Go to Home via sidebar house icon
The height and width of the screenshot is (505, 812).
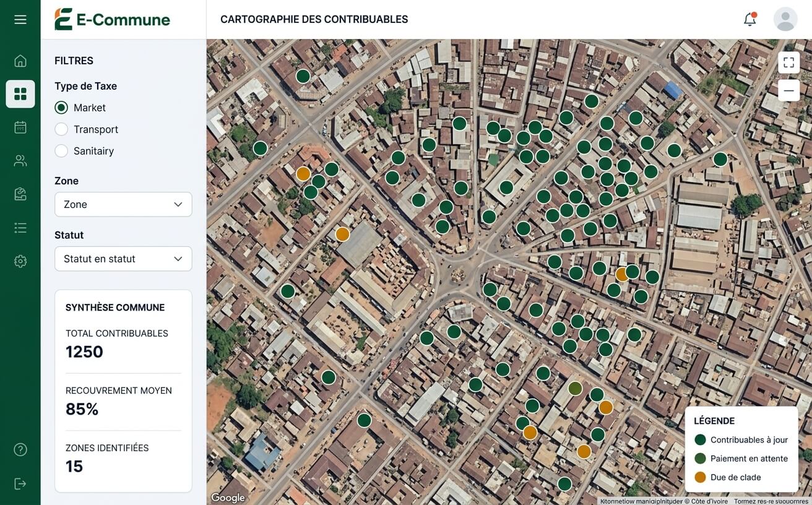(x=20, y=61)
